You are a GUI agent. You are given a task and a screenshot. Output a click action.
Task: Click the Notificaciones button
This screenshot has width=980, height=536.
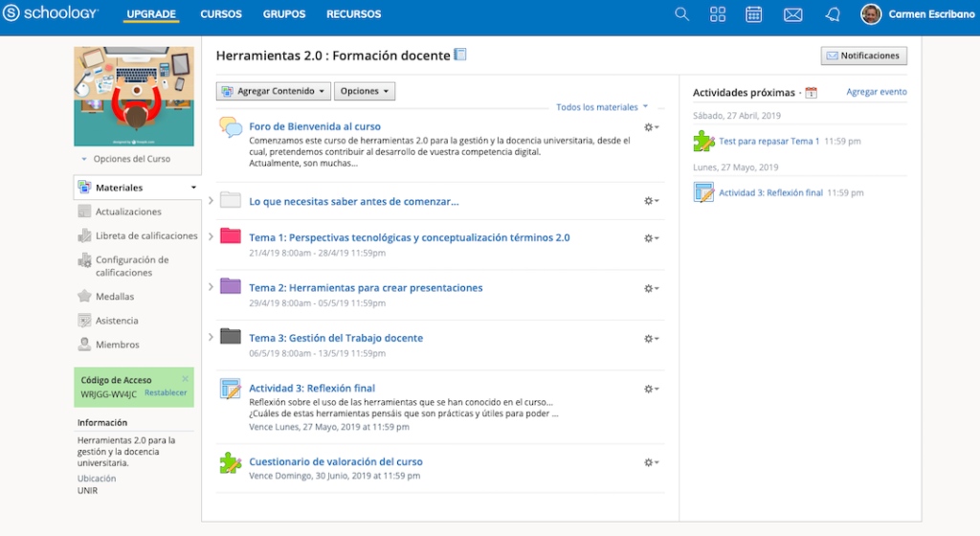pyautogui.click(x=863, y=56)
